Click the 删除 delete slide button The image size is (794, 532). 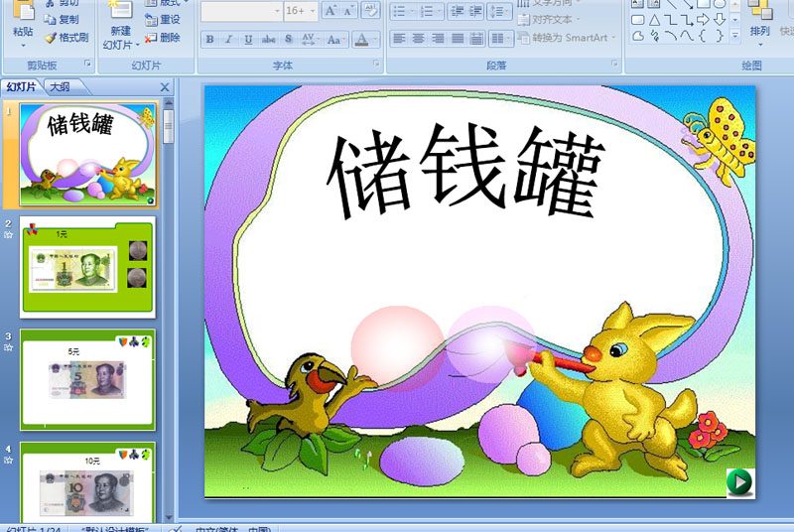pyautogui.click(x=163, y=38)
